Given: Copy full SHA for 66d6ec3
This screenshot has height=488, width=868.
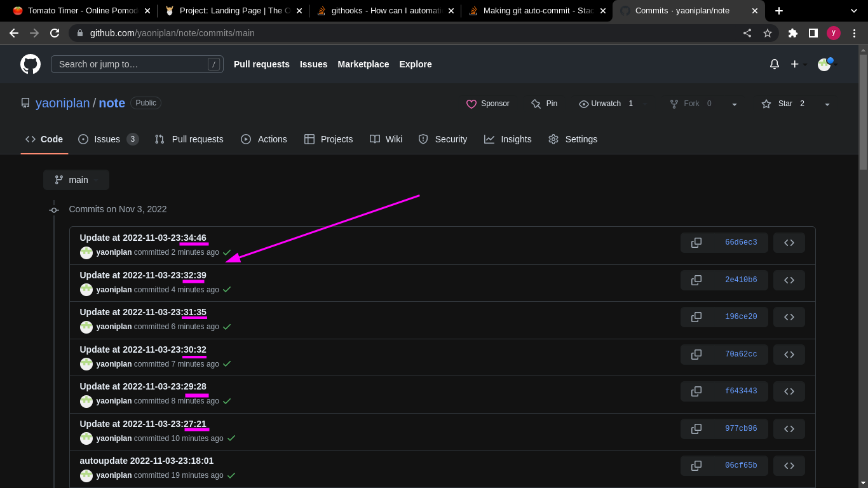Looking at the screenshot, I should (x=696, y=243).
